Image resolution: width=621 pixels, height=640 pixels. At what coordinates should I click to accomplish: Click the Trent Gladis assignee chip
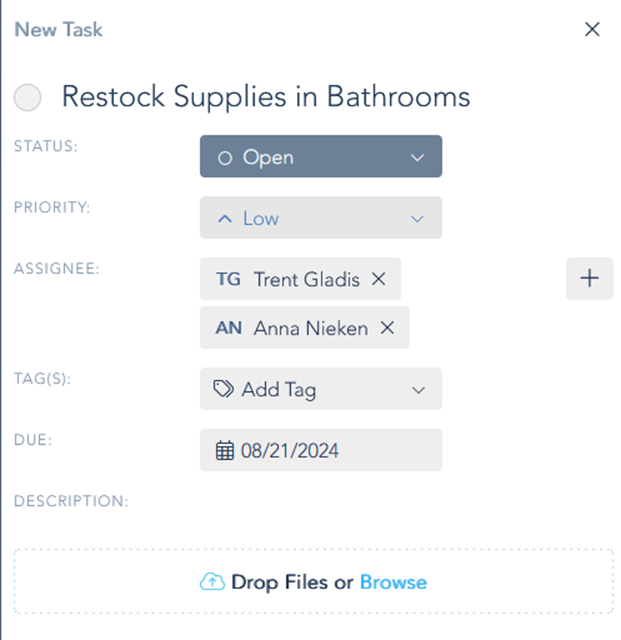coord(300,279)
